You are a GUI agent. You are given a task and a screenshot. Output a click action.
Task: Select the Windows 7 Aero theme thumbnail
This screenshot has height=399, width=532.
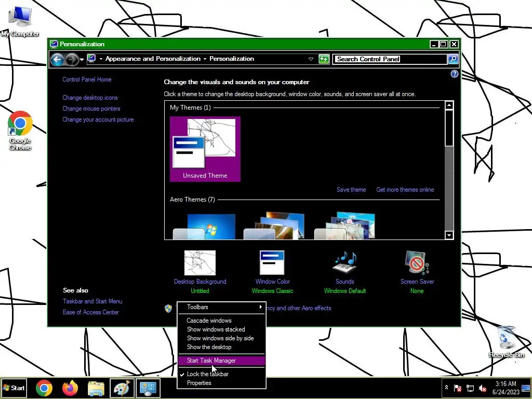[204, 225]
